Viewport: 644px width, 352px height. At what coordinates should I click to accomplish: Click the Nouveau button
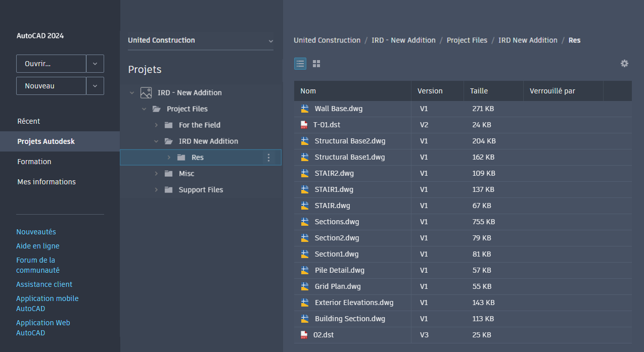click(51, 86)
